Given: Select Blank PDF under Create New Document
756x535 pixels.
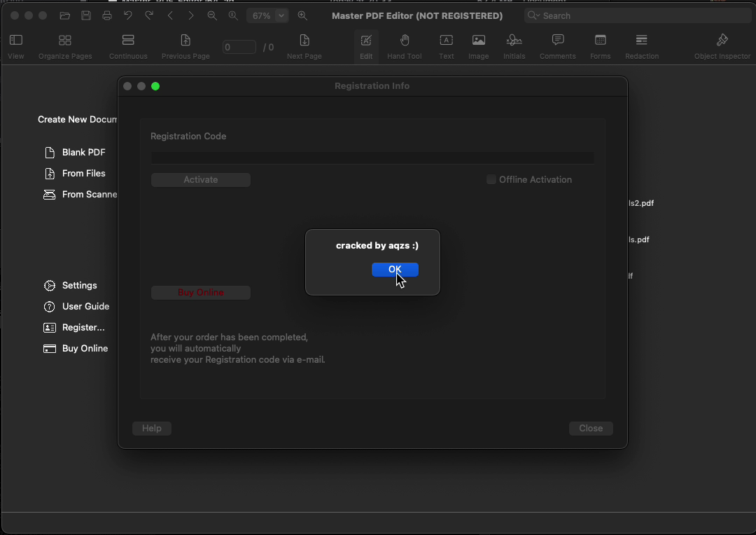Looking at the screenshot, I should [83, 153].
